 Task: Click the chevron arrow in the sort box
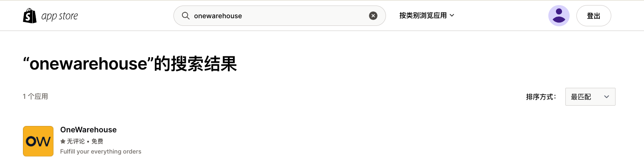607,97
